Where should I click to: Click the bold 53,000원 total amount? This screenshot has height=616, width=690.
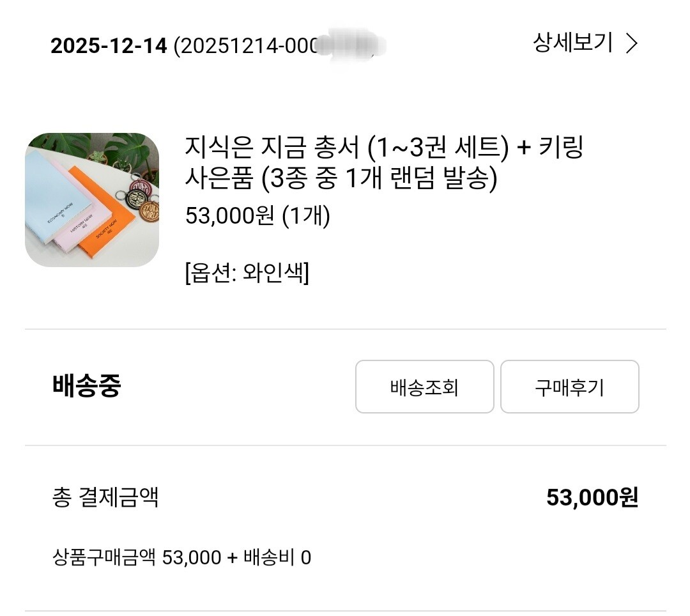[x=592, y=497]
